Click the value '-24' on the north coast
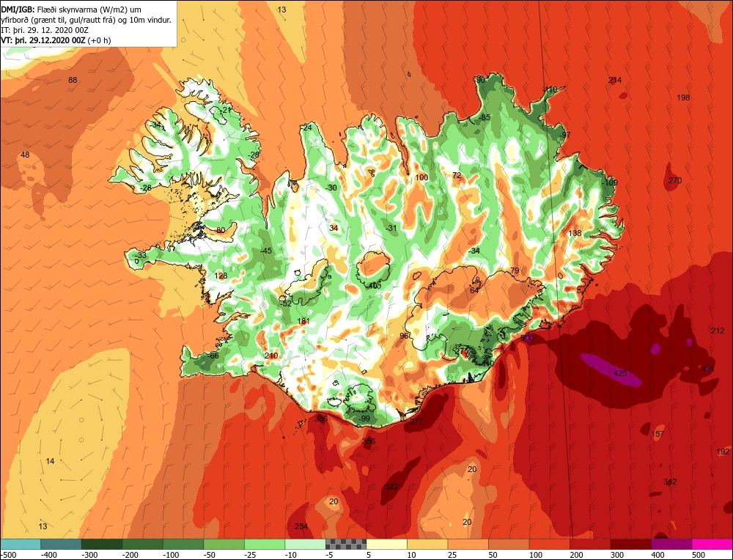Image resolution: width=733 pixels, height=560 pixels. 306,128
